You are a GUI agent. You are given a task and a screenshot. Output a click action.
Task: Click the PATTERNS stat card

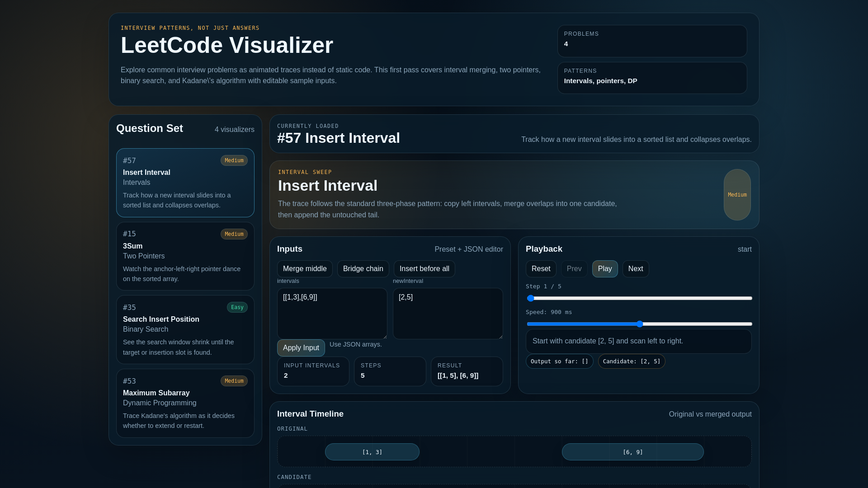[x=652, y=78]
